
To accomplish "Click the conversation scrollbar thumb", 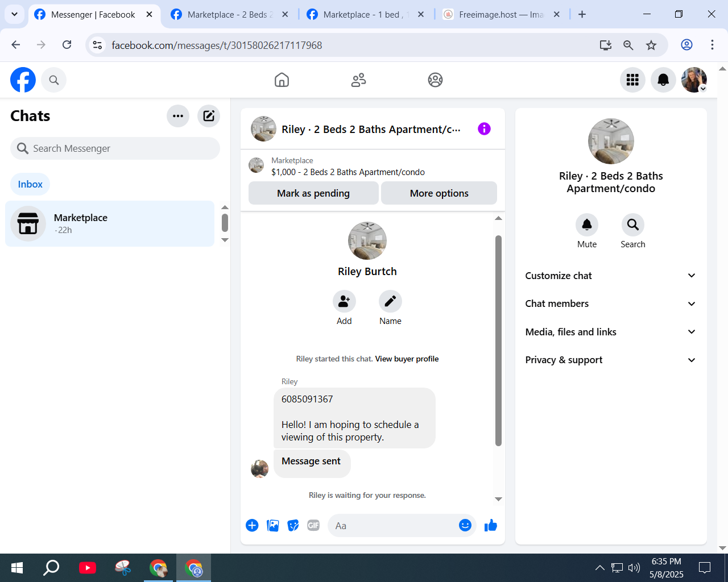I will tap(498, 341).
